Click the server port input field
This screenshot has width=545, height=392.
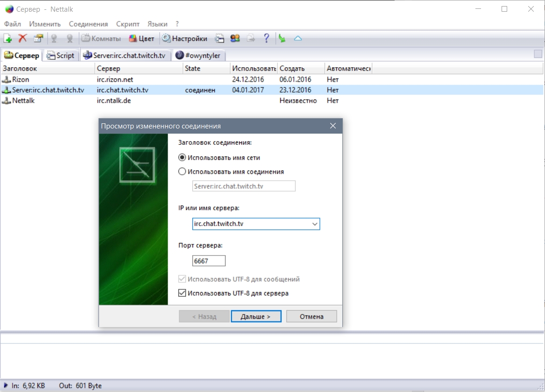coord(209,261)
